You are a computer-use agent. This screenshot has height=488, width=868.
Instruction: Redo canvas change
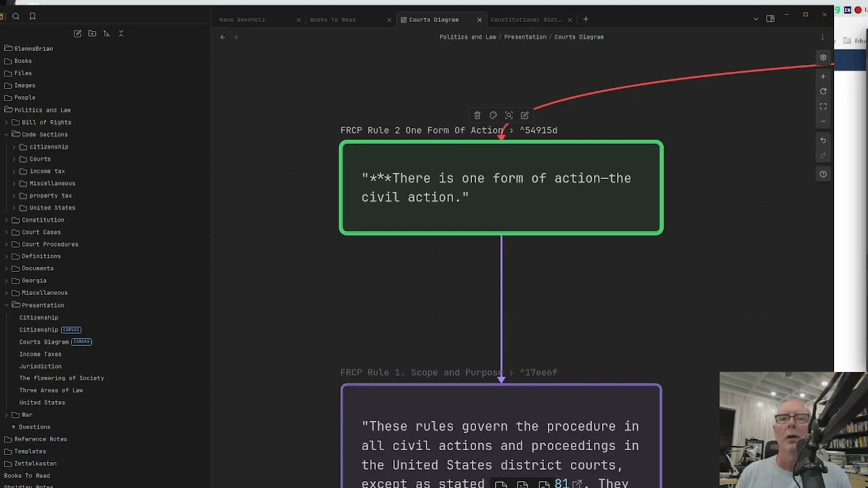point(823,155)
